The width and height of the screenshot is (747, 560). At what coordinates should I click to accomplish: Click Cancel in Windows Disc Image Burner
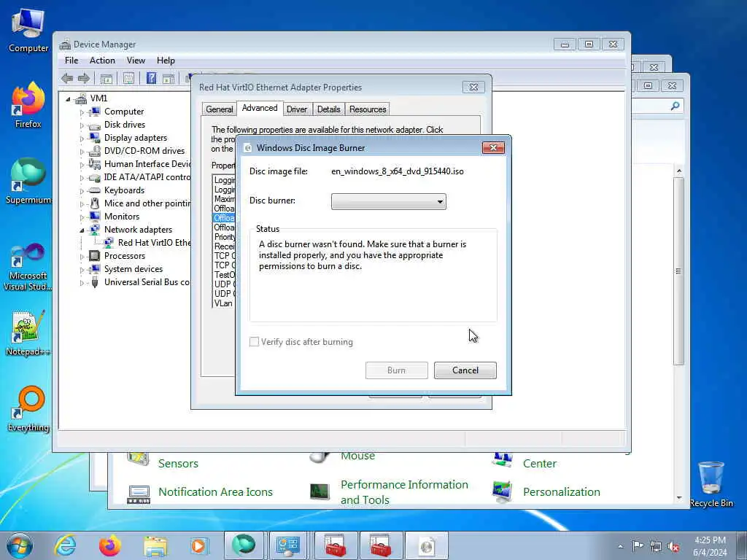tap(465, 370)
